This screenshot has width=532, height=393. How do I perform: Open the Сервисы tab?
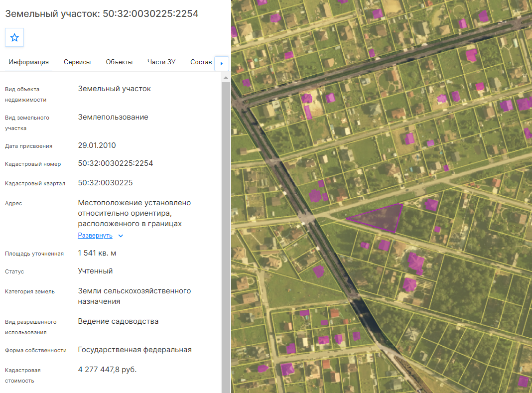coord(77,62)
